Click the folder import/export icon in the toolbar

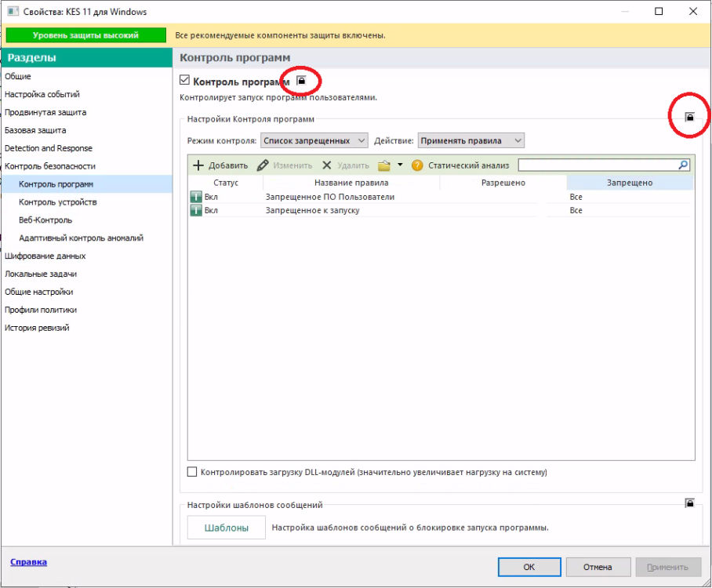384,165
